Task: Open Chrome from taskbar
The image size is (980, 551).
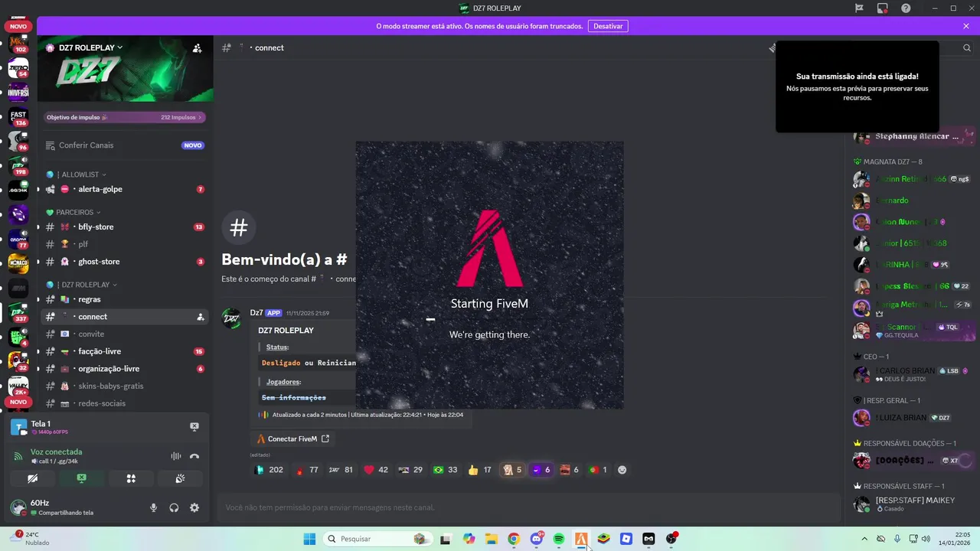Action: (513, 539)
